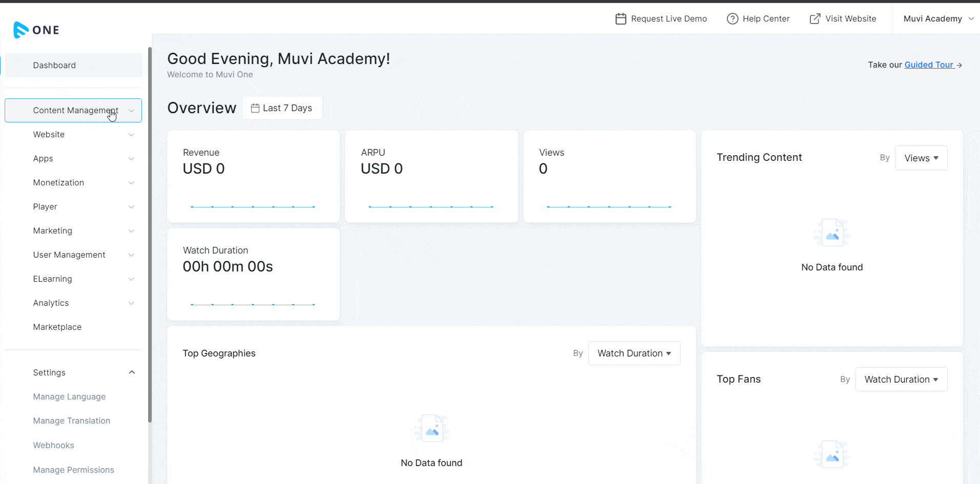This screenshot has width=980, height=484.
Task: Click the sidebar vertical scrollbar
Action: pos(150,235)
